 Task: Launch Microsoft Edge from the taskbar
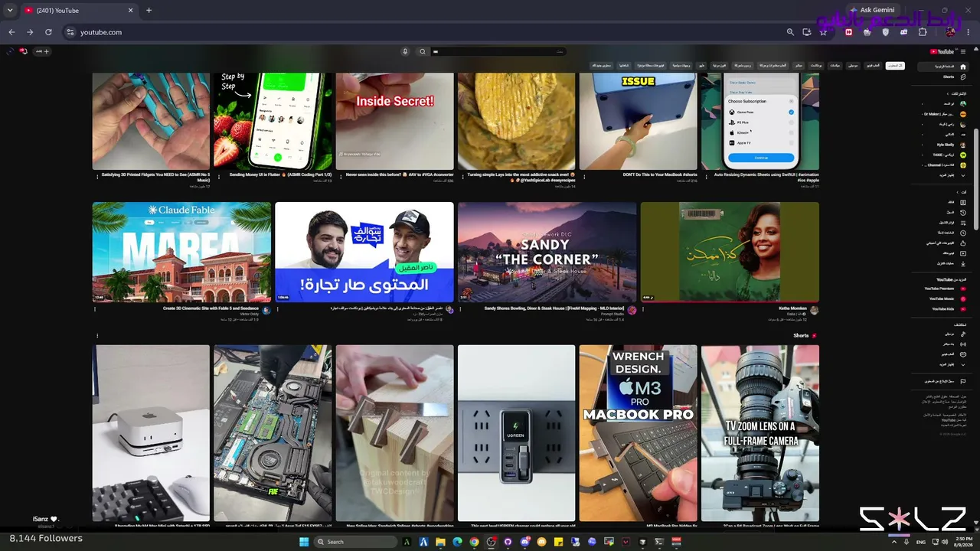pyautogui.click(x=457, y=542)
